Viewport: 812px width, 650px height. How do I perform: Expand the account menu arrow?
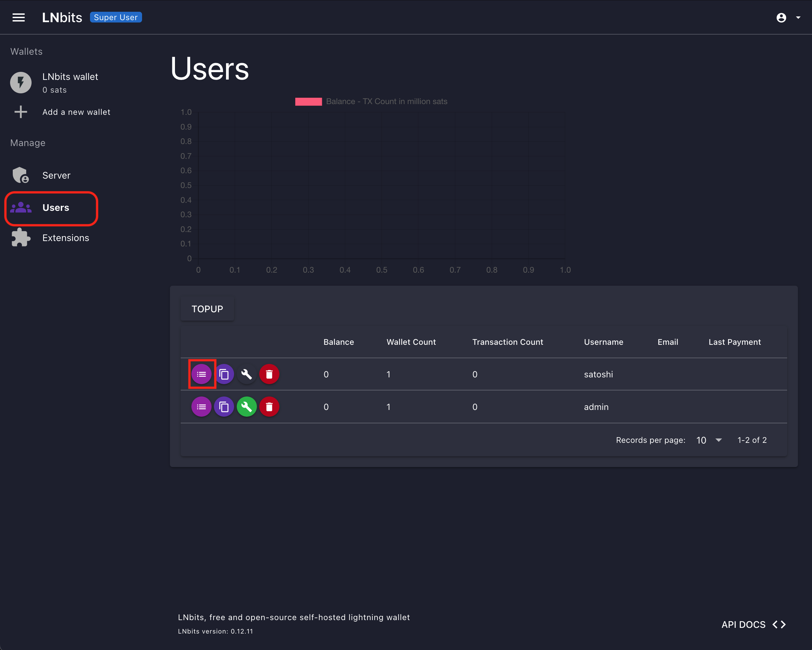[798, 18]
